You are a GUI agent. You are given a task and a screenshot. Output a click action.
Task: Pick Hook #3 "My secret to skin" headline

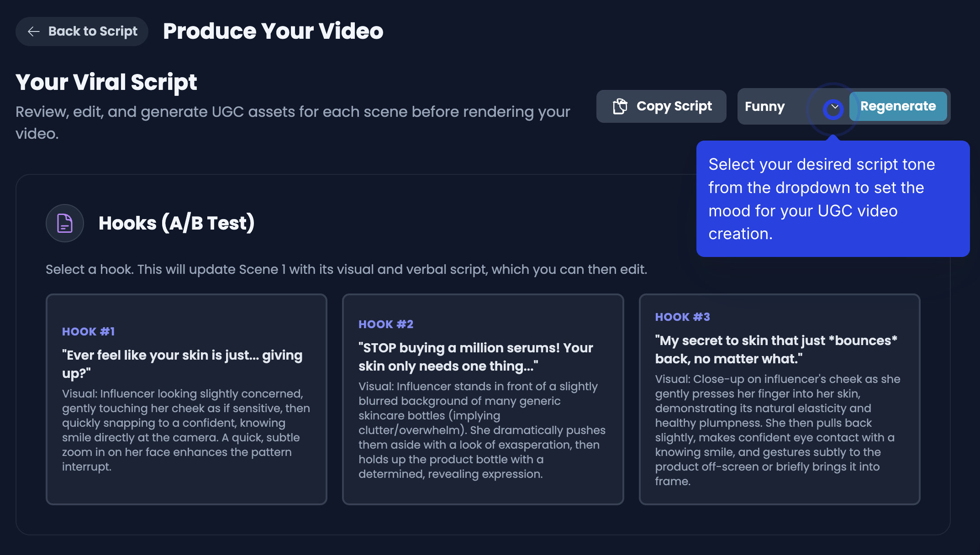(x=776, y=349)
